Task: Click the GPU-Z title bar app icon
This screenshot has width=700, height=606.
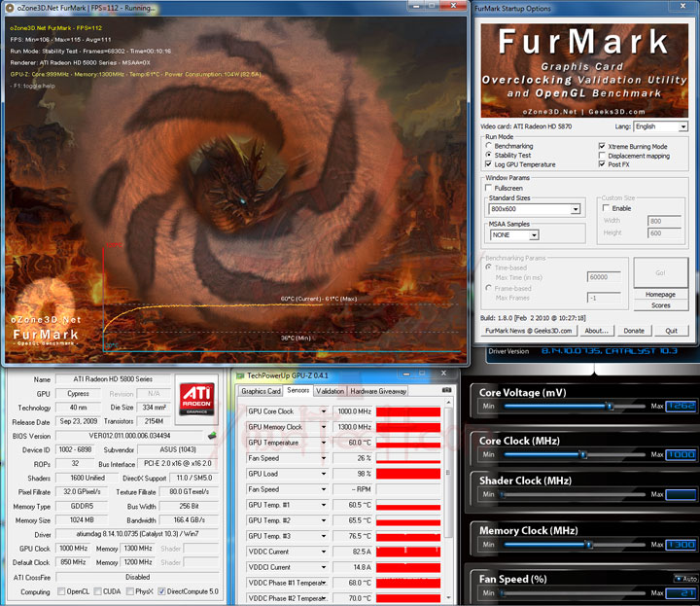Action: click(240, 375)
